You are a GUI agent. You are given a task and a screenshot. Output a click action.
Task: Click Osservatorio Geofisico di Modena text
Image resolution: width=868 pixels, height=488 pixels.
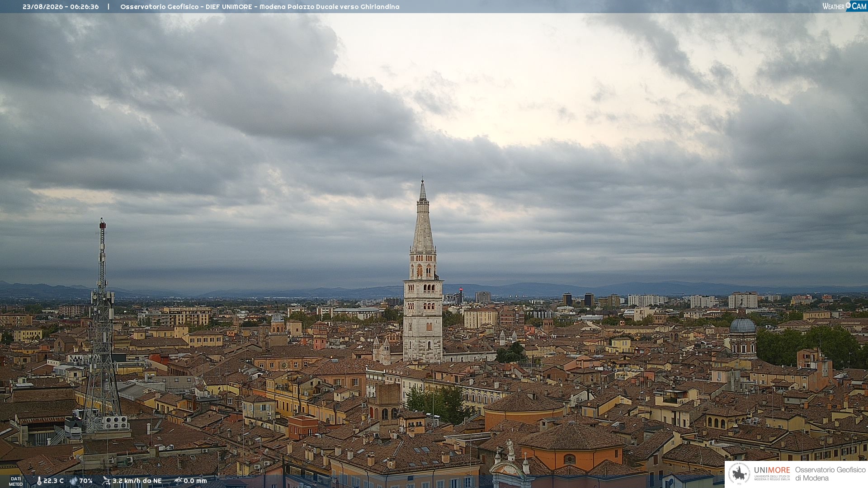click(x=830, y=474)
